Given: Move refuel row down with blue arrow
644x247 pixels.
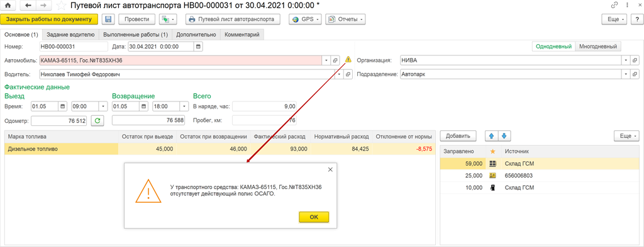Looking at the screenshot, I should [x=505, y=136].
